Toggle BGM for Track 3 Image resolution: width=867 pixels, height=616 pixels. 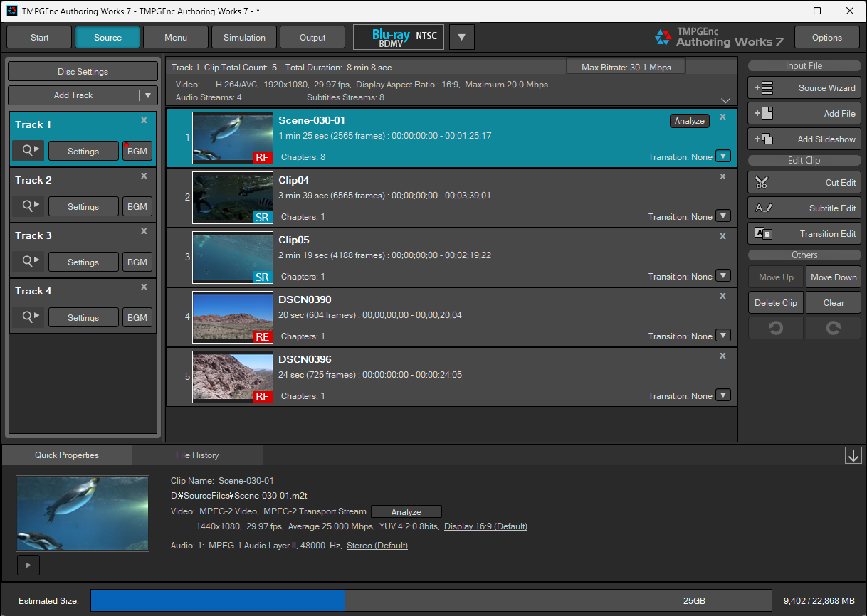137,262
